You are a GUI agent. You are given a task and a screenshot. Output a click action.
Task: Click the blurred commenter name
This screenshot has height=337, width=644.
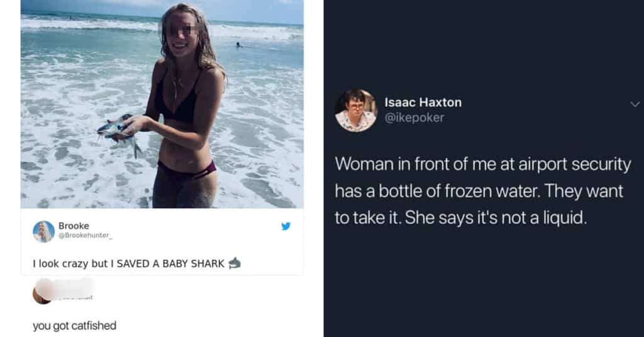[65, 289]
